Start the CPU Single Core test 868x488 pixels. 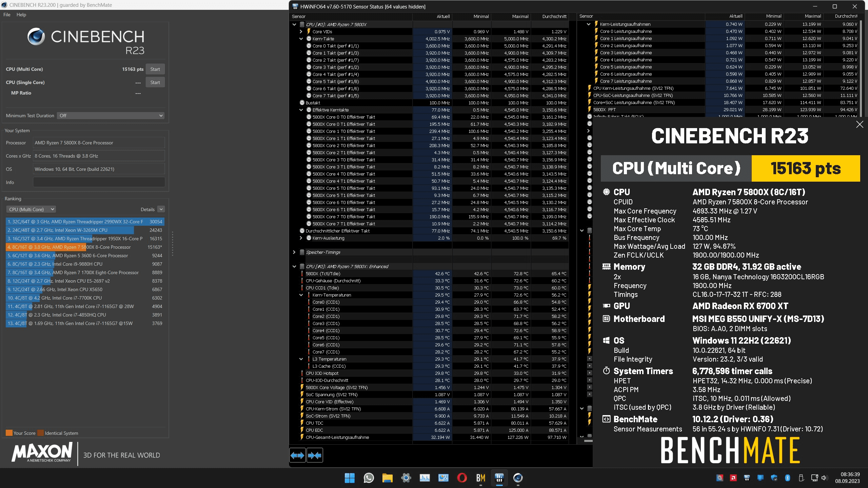[x=155, y=82]
